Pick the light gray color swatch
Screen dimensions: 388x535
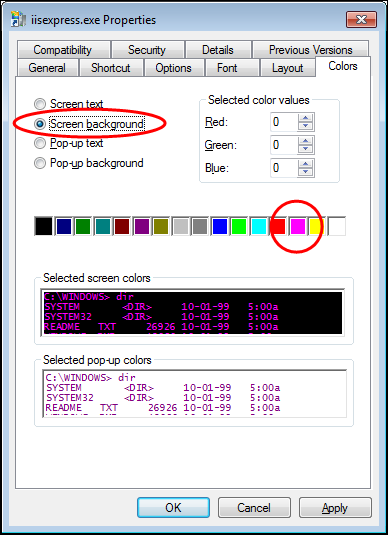click(x=181, y=226)
